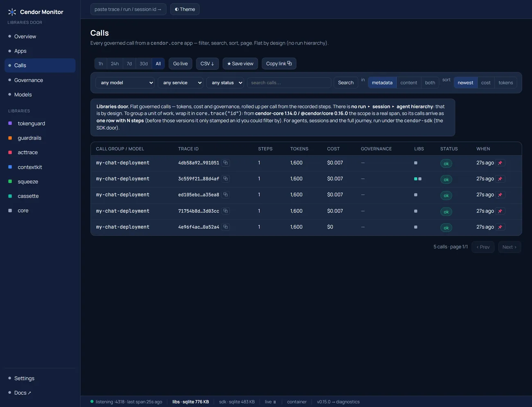The width and height of the screenshot is (532, 407).
Task: Go to Next page
Action: pos(509,247)
